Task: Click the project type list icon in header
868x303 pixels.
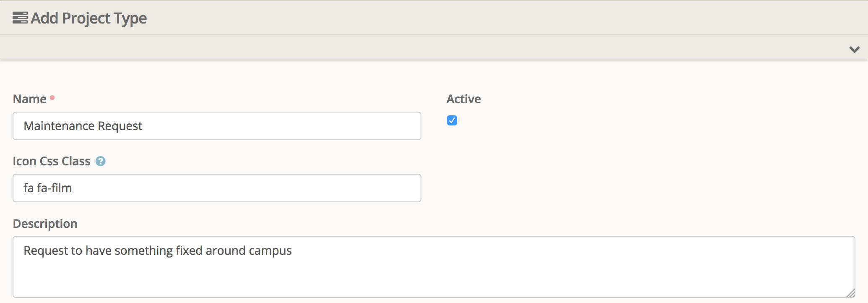Action: click(x=20, y=18)
